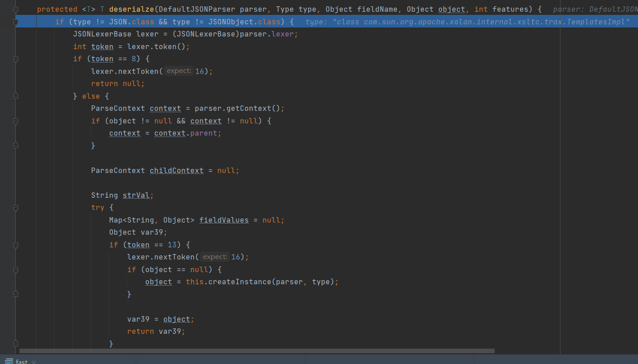This screenshot has height=364, width=638.
Task: Collapse the deserialze method fold marker
Action: (x=16, y=9)
